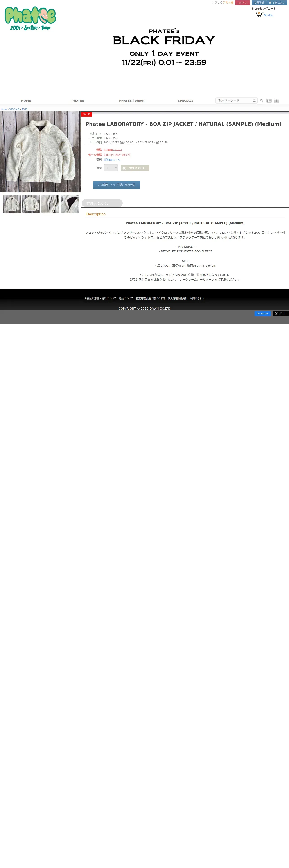Open advanced search gear icon
289x868 pixels.
point(262,101)
